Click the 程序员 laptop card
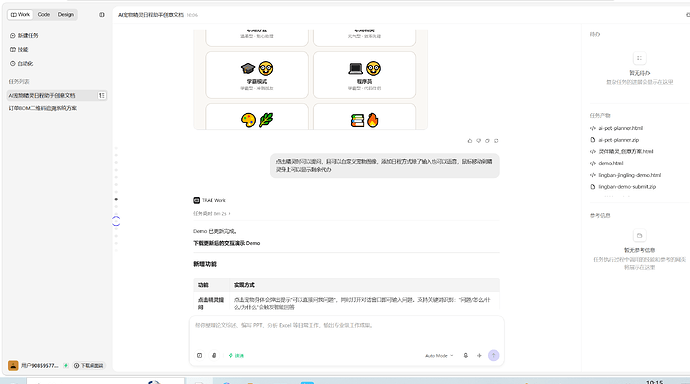This screenshot has height=384, width=690. pos(364,75)
